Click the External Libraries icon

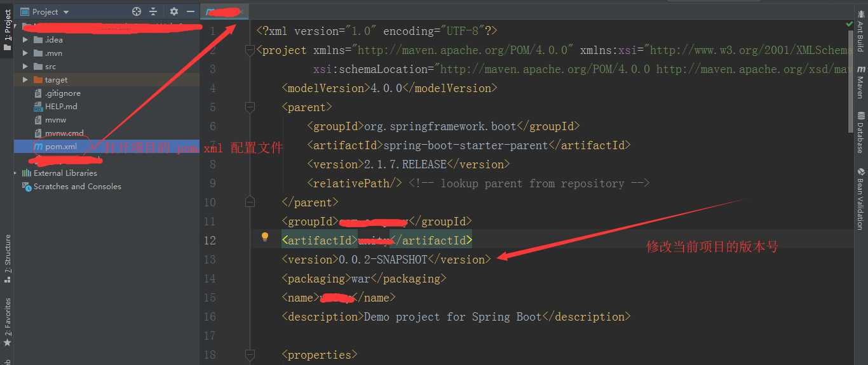tap(27, 173)
